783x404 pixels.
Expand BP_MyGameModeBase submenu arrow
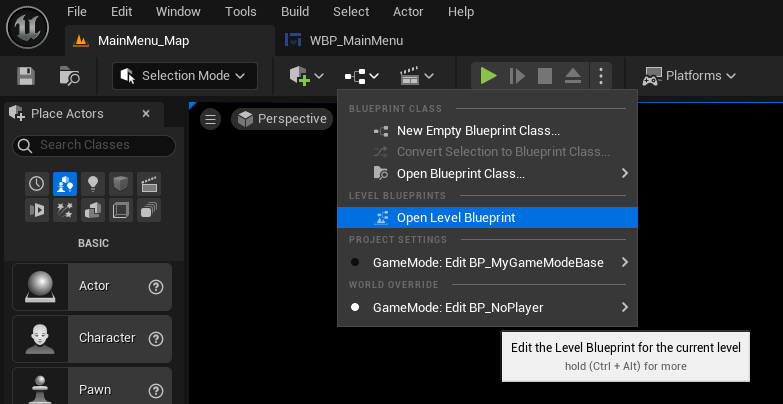[624, 263]
